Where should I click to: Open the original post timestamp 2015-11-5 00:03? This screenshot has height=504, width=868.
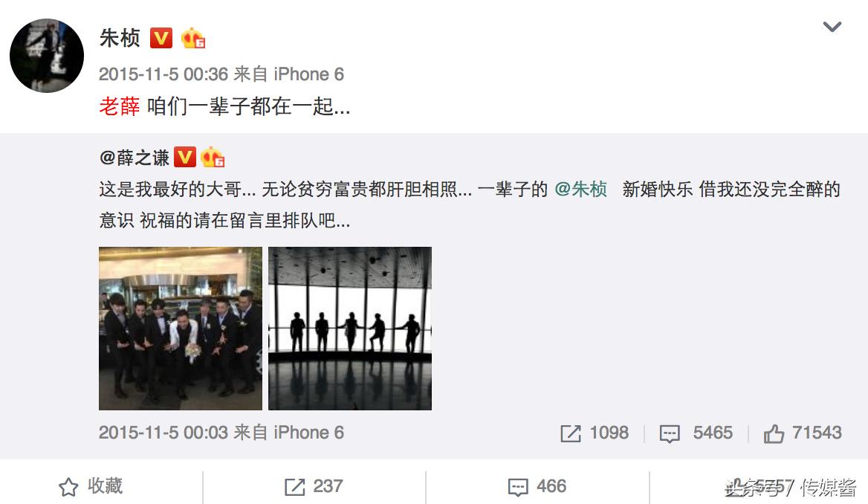163,432
